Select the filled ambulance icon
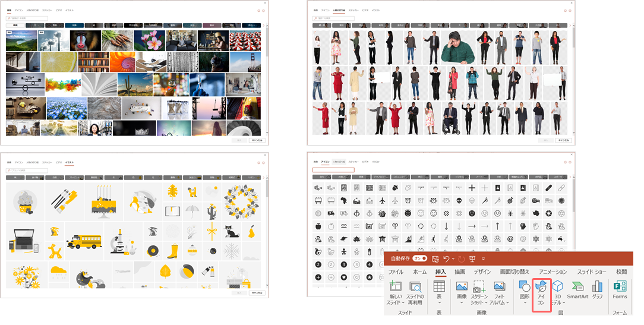 331,213
